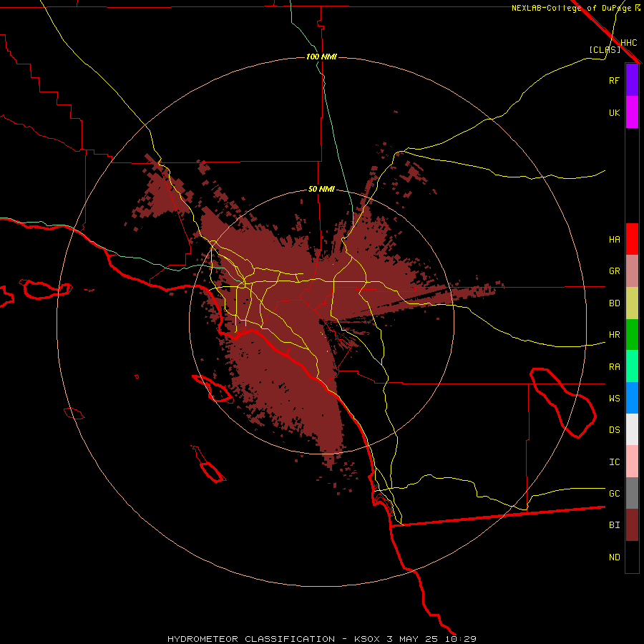
Task: Click the BI legend label
Action: [614, 525]
